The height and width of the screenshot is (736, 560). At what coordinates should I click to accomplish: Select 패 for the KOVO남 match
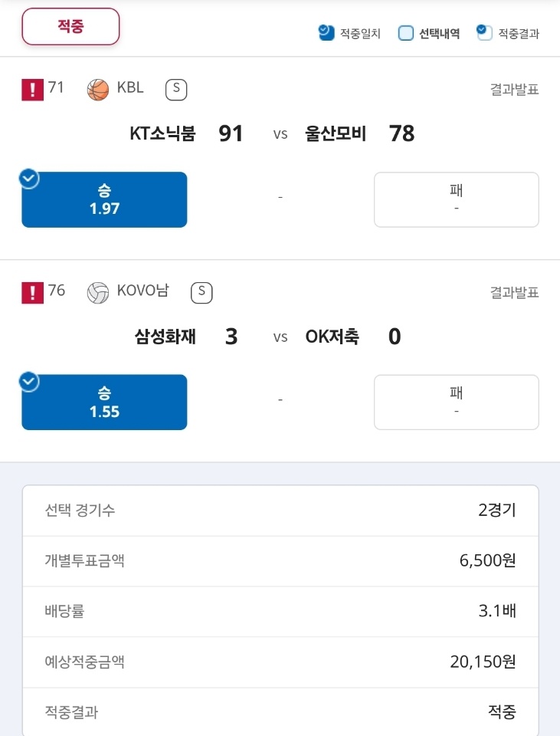coord(457,402)
